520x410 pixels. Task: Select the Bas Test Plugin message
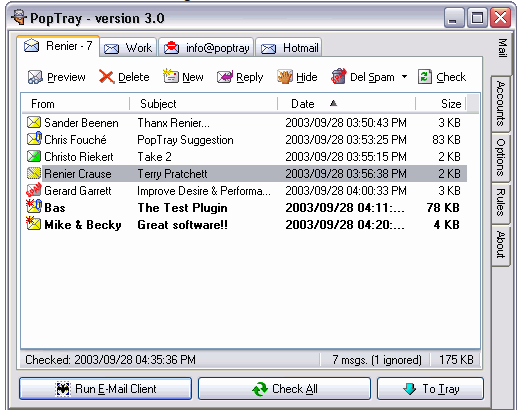tap(244, 208)
